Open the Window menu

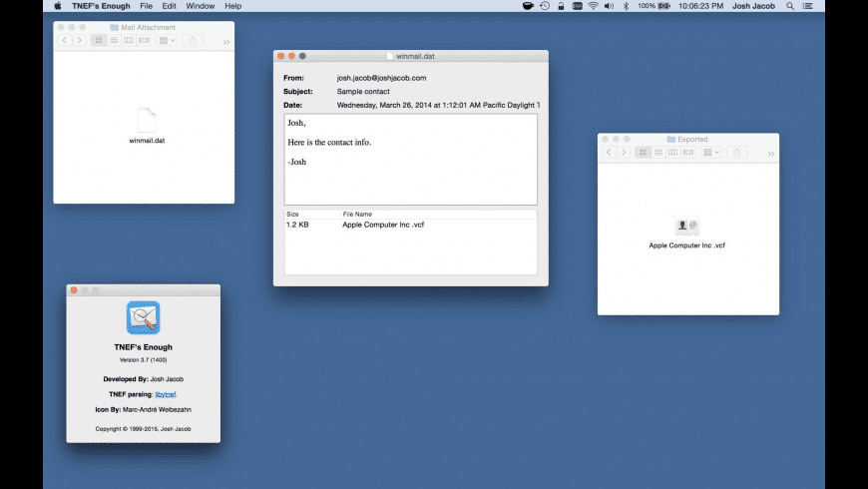pos(200,6)
